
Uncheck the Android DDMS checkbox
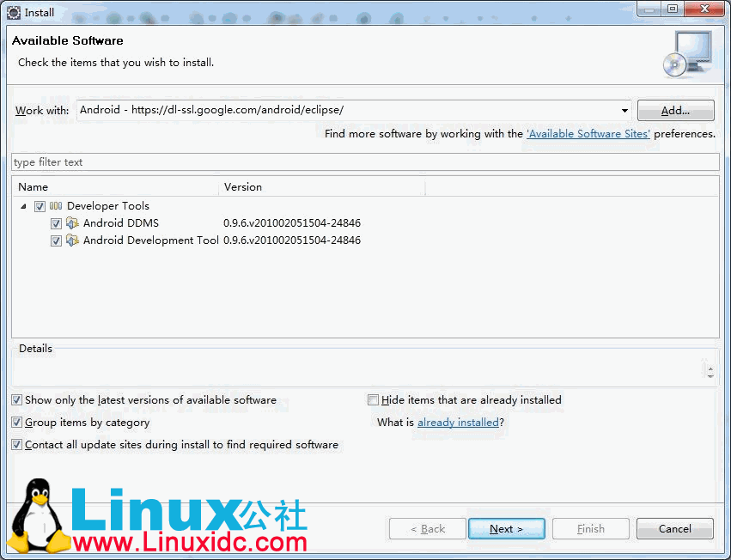coord(56,223)
